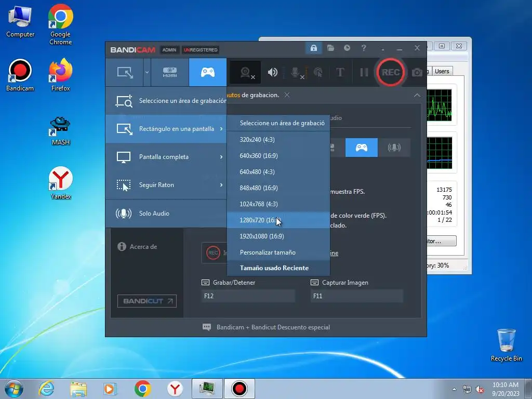
Task: Select the gamepad icon in content panel
Action: pos(362,148)
